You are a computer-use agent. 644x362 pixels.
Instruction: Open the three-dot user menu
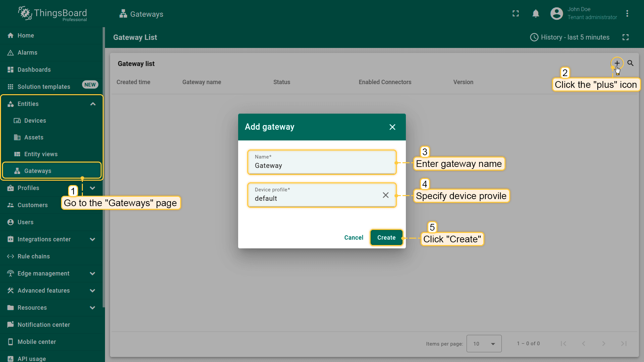coord(627,14)
